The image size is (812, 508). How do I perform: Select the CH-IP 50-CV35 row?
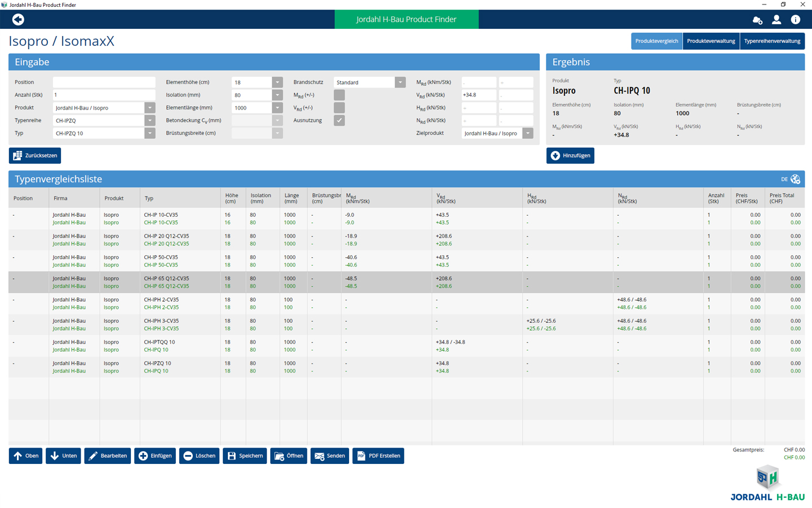[407, 261]
